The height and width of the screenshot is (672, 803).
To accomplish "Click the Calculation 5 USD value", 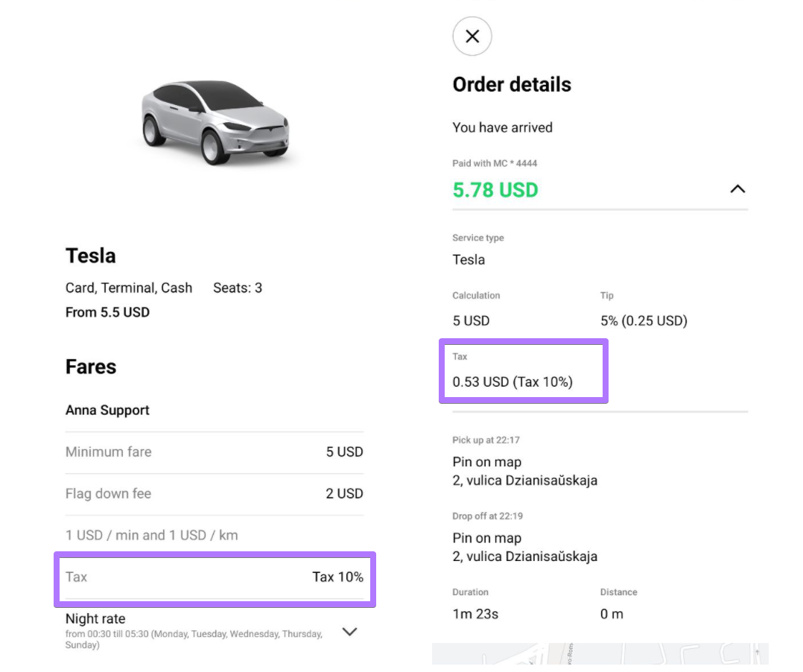I will (471, 321).
